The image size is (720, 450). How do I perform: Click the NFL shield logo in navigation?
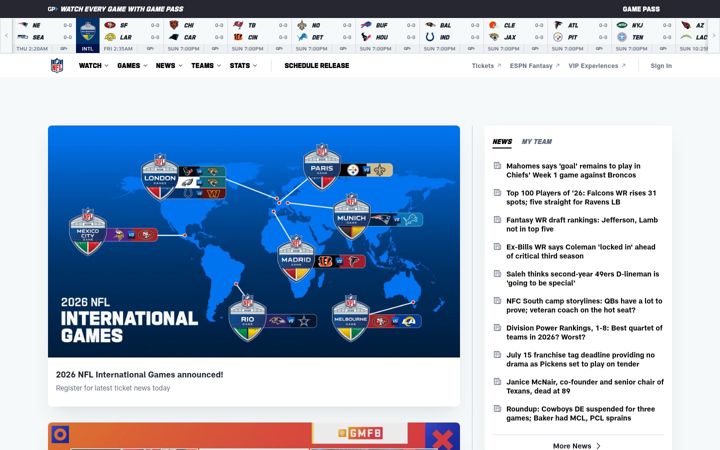[x=57, y=66]
